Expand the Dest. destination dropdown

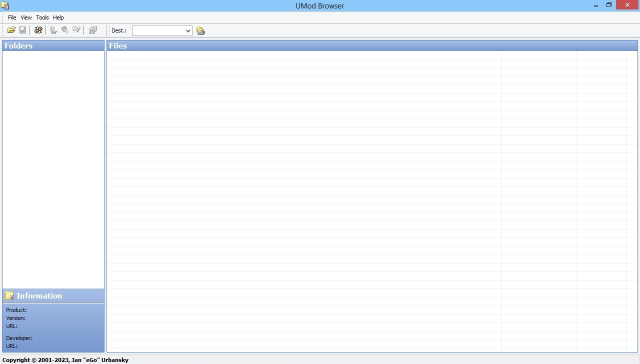click(x=188, y=30)
